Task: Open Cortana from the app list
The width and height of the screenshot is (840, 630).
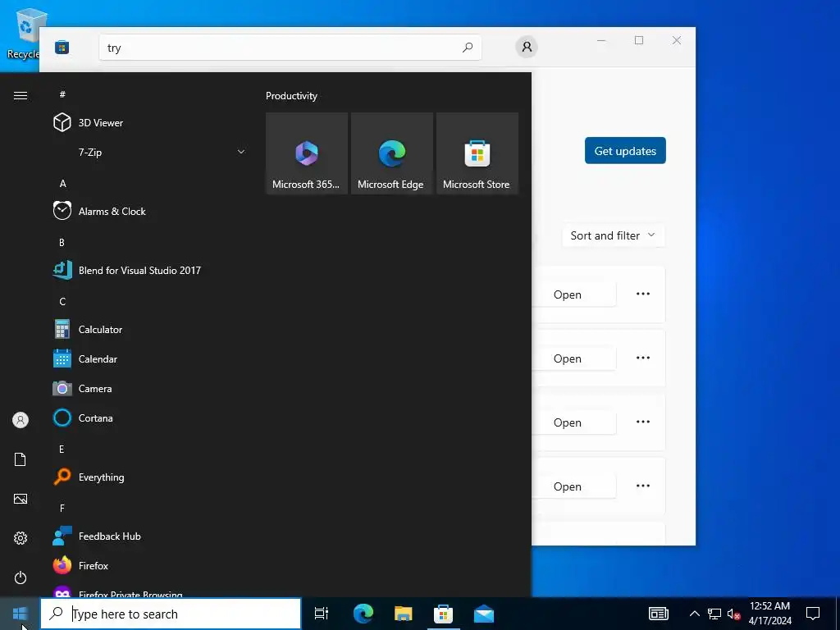Action: pyautogui.click(x=150, y=418)
